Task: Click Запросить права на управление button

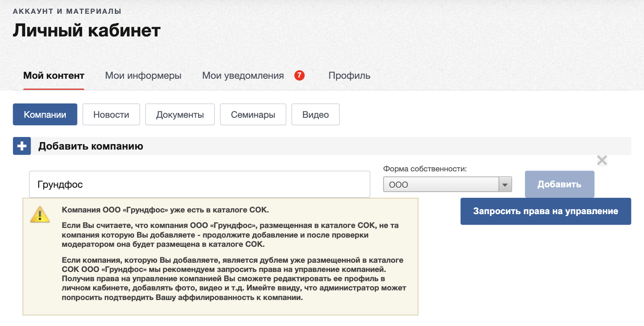Action: pos(546,211)
